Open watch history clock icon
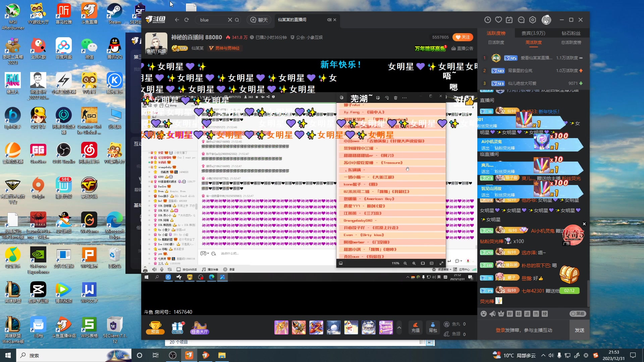Image resolution: width=644 pixels, height=362 pixels. click(x=488, y=20)
